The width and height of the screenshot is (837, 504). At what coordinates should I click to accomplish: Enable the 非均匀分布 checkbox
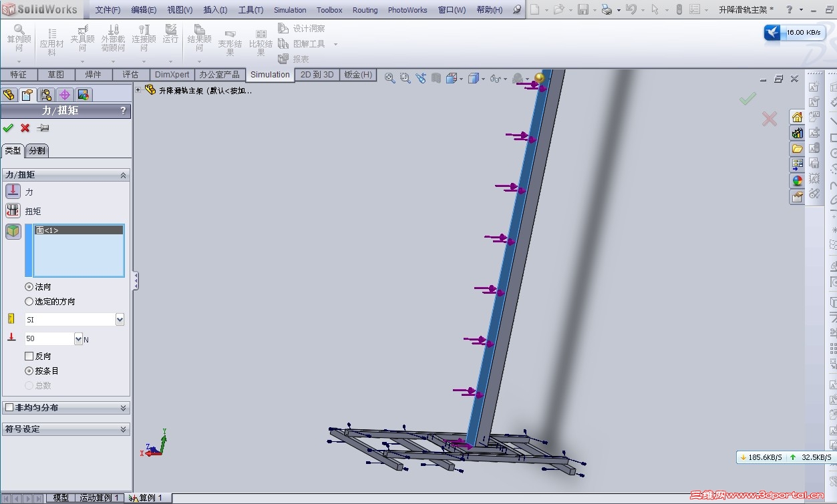pyautogui.click(x=9, y=407)
